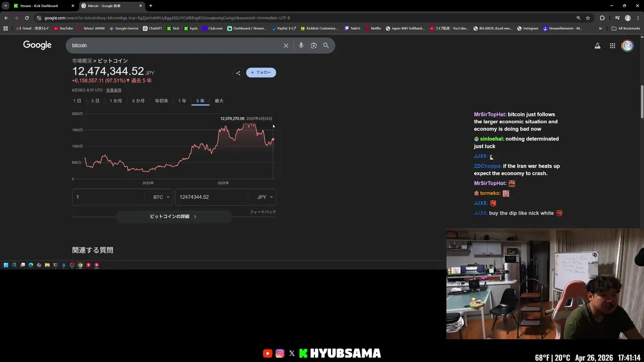Click the page vertical scrollbar
This screenshot has width=644, height=362.
(641, 102)
